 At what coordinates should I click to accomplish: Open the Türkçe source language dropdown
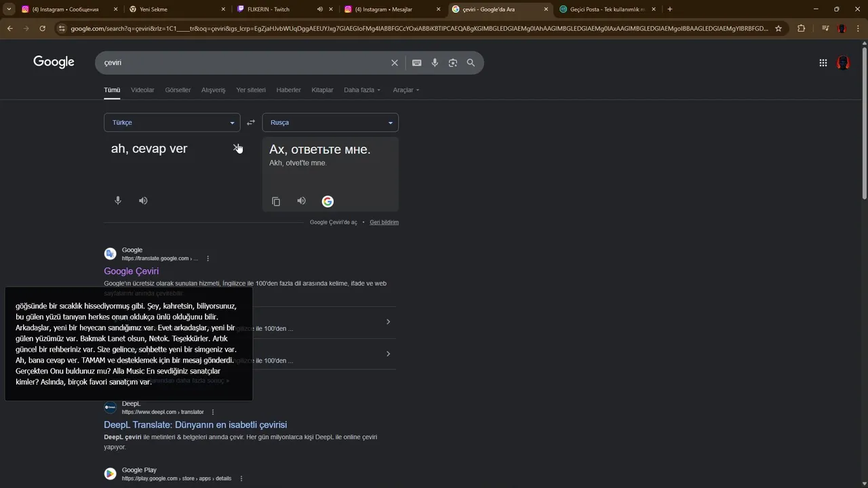click(172, 123)
